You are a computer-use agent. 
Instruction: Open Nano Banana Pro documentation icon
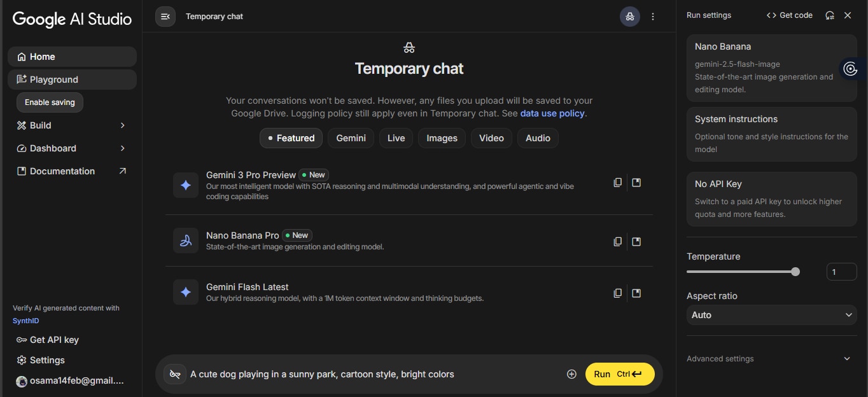click(x=636, y=242)
